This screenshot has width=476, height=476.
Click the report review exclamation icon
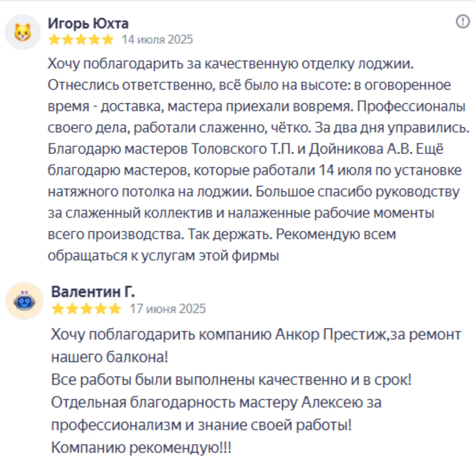click(x=463, y=22)
